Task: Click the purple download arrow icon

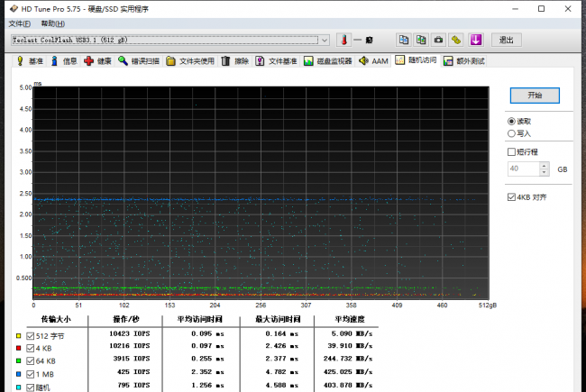Action: click(476, 40)
